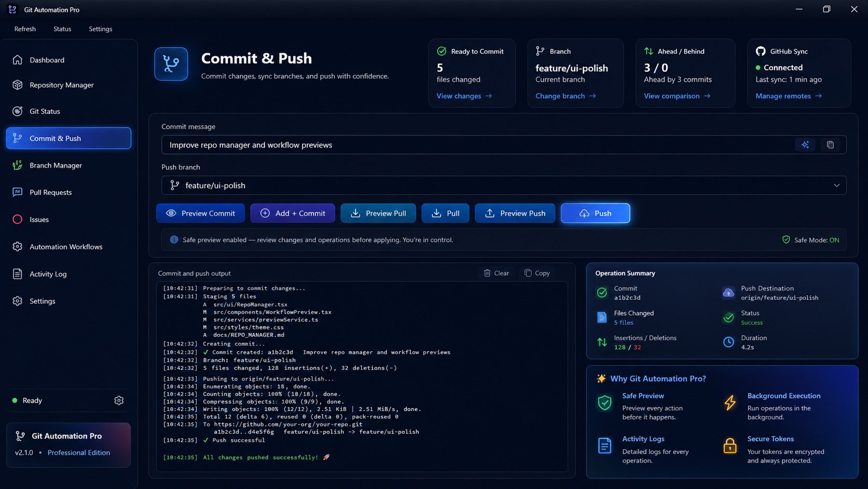Viewport: 868px width, 489px height.
Task: Open Automation Workflows from sidebar
Action: (69, 247)
